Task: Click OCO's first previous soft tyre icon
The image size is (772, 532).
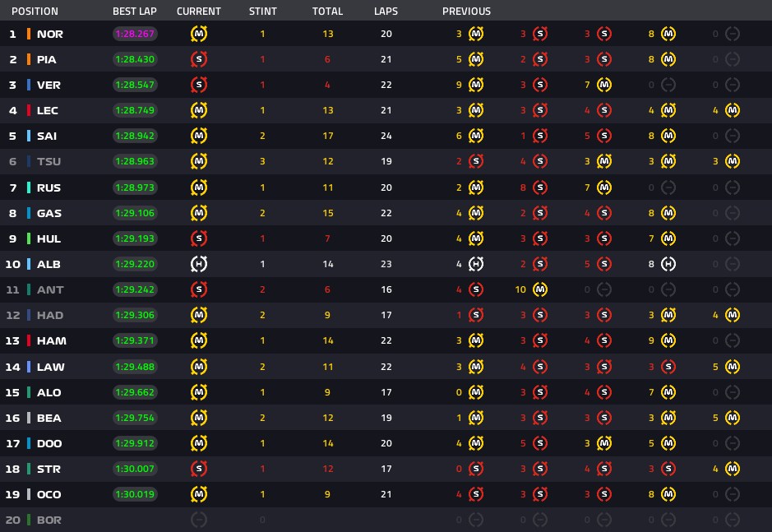Action: point(476,494)
